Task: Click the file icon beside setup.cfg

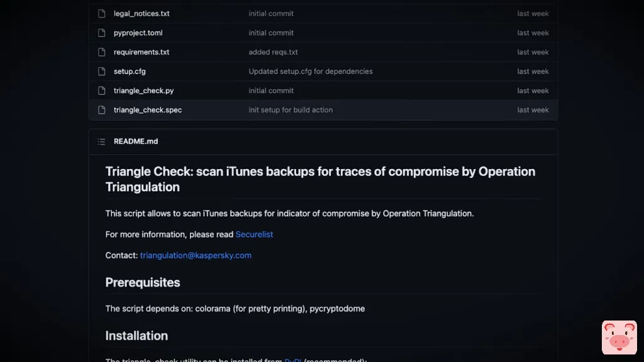Action: (x=101, y=72)
